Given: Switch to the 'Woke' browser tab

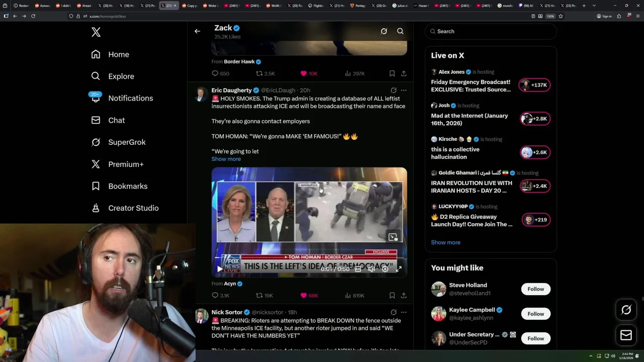Looking at the screenshot, I should tap(210, 6).
